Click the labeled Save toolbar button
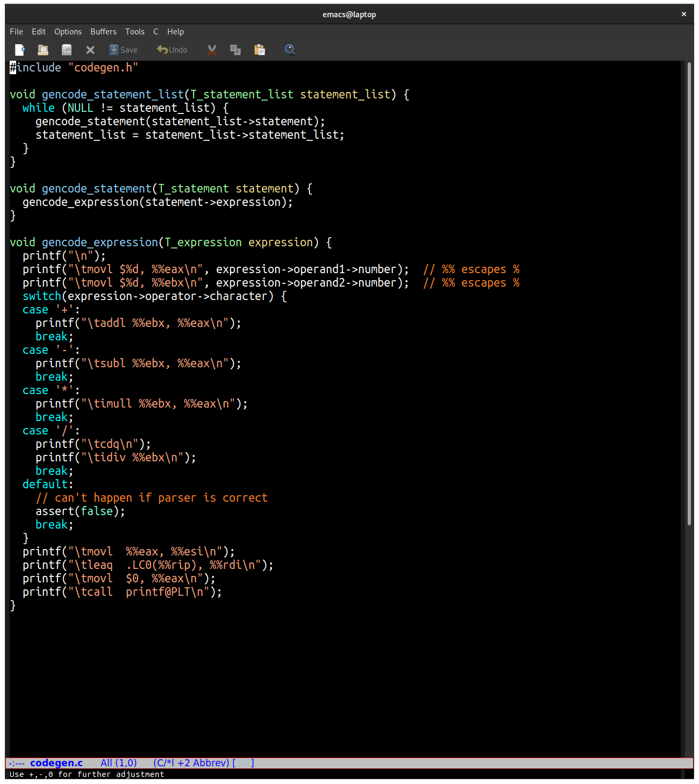699x784 pixels. 123,49
